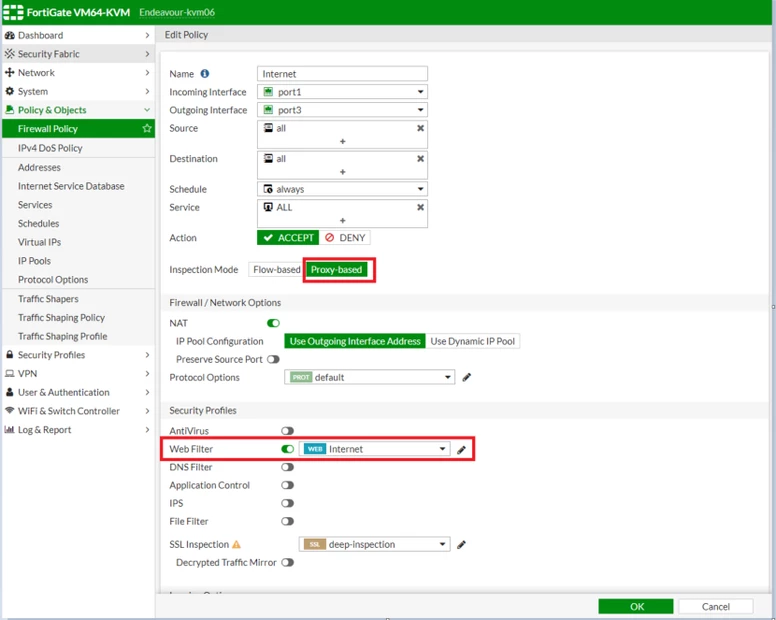This screenshot has height=620, width=776.
Task: Click the System gear icon
Action: point(9,92)
